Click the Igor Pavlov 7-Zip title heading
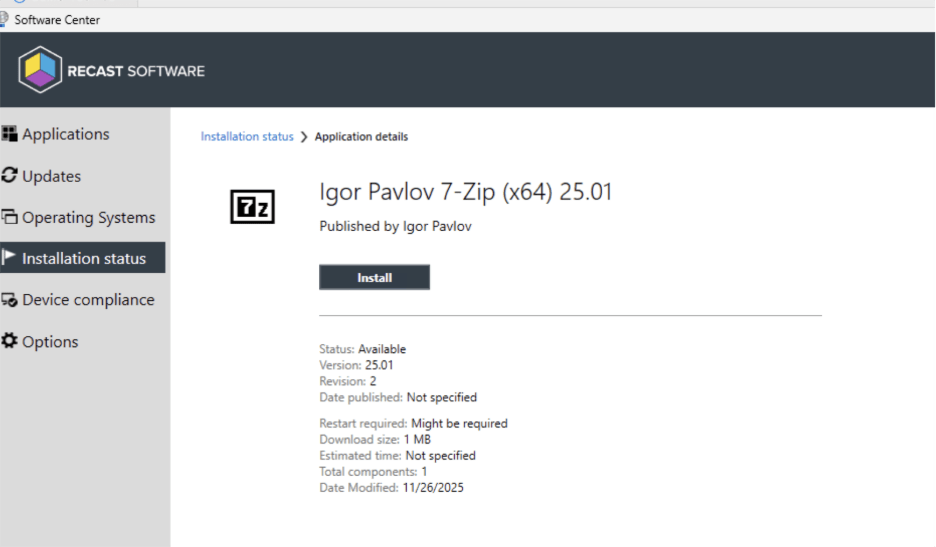The image size is (936, 547). (465, 192)
